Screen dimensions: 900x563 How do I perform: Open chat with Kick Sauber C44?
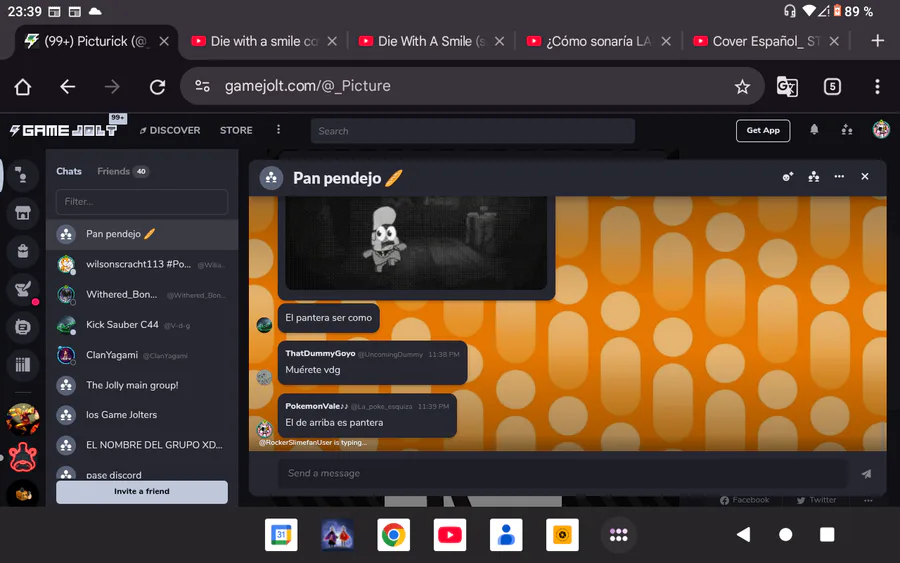(x=142, y=325)
